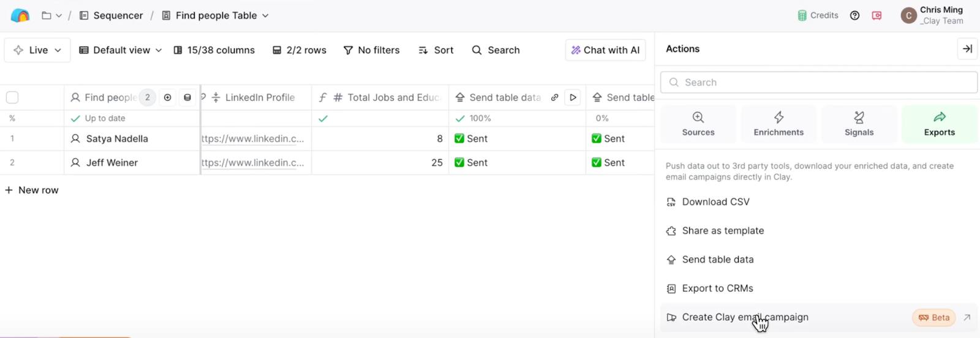Click the help question mark icon
Viewport: 980px width, 338px height.
[855, 15]
